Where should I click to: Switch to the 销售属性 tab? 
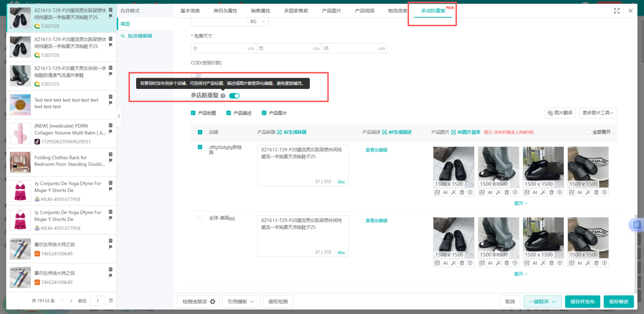261,11
